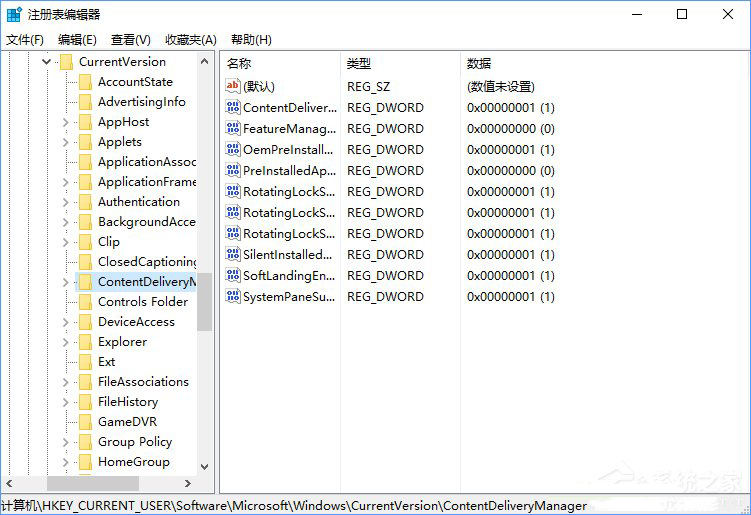The height and width of the screenshot is (515, 751).
Task: Click the tree scroll-down arrow
Action: (205, 467)
